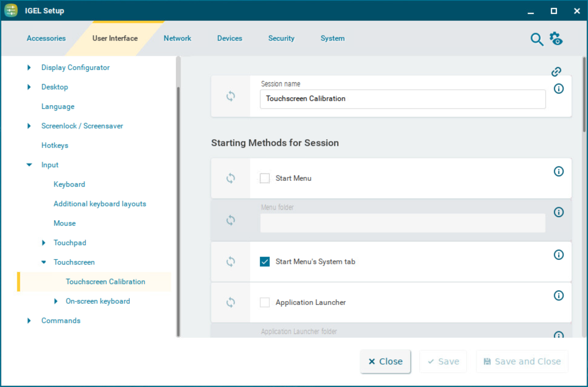Enable the Application Launcher checkbox
588x387 pixels.
(x=265, y=302)
